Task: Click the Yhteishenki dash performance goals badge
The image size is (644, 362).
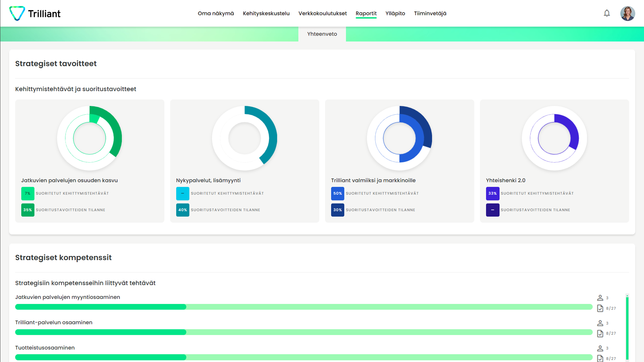Action: pyautogui.click(x=493, y=210)
